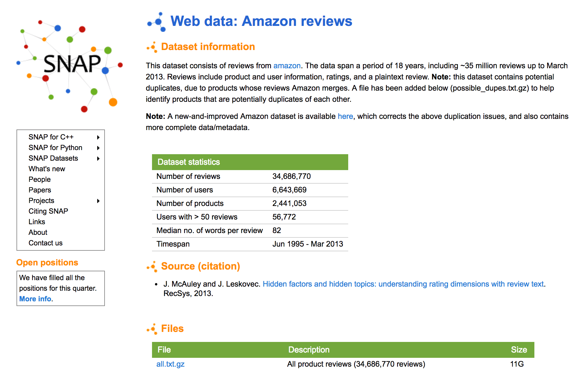
Task: Click More info under Open positions
Action: (35, 299)
